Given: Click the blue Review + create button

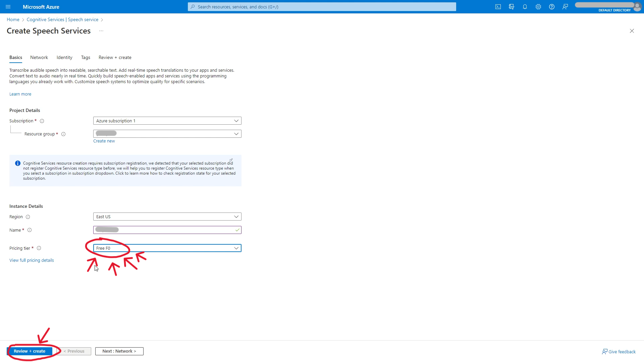Looking at the screenshot, I should click(30, 351).
